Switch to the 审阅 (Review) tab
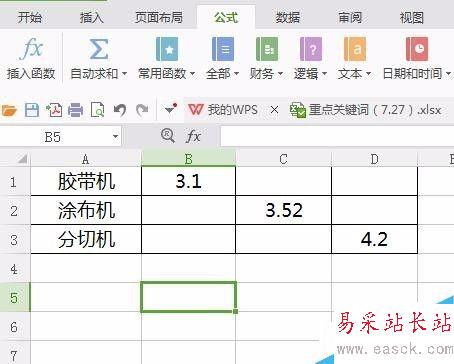The image size is (454, 364). coord(350,17)
